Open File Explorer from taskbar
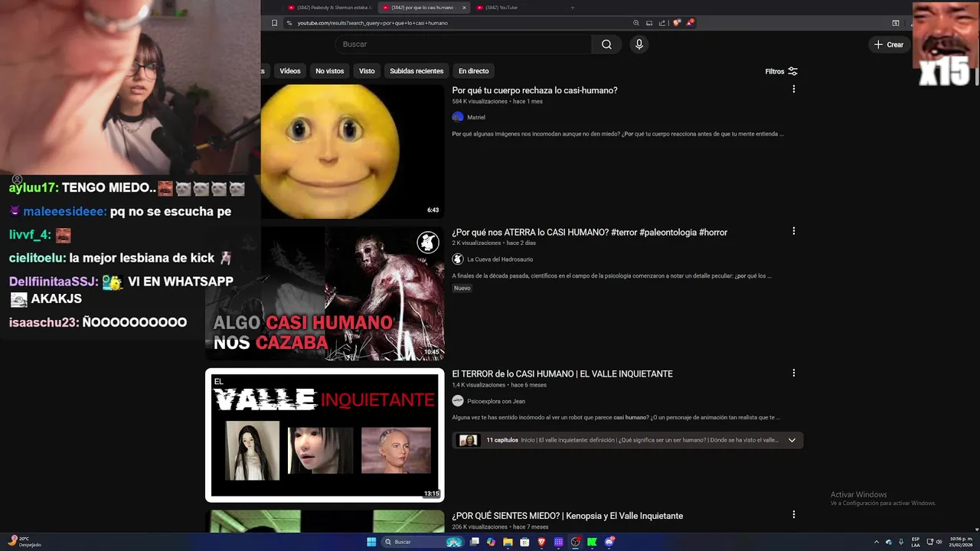Image resolution: width=980 pixels, height=551 pixels. click(508, 542)
